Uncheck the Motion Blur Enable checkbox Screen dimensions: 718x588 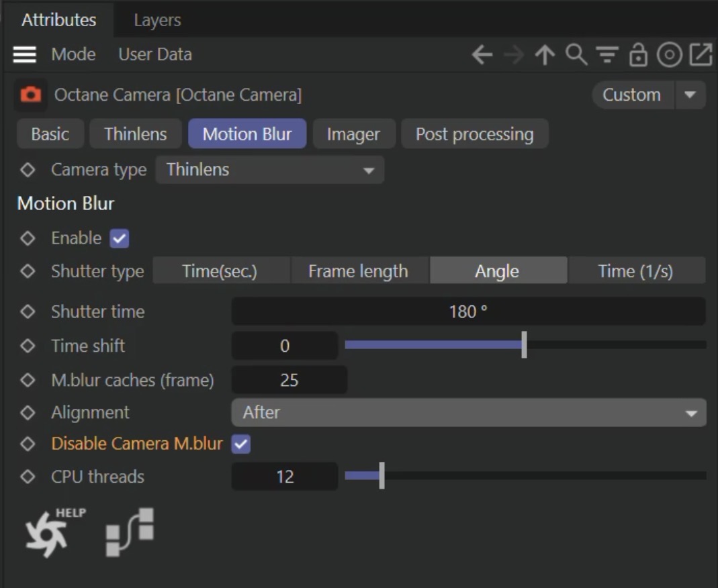click(119, 238)
